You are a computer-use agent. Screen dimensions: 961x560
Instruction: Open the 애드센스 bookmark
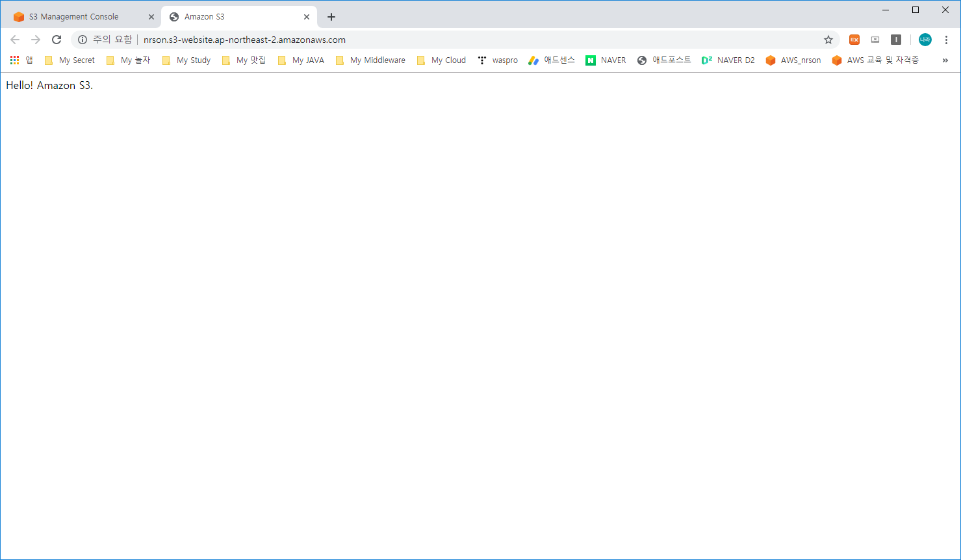click(x=552, y=60)
